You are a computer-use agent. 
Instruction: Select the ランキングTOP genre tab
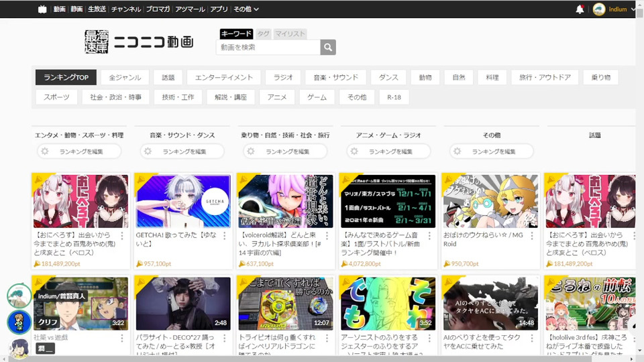click(66, 77)
